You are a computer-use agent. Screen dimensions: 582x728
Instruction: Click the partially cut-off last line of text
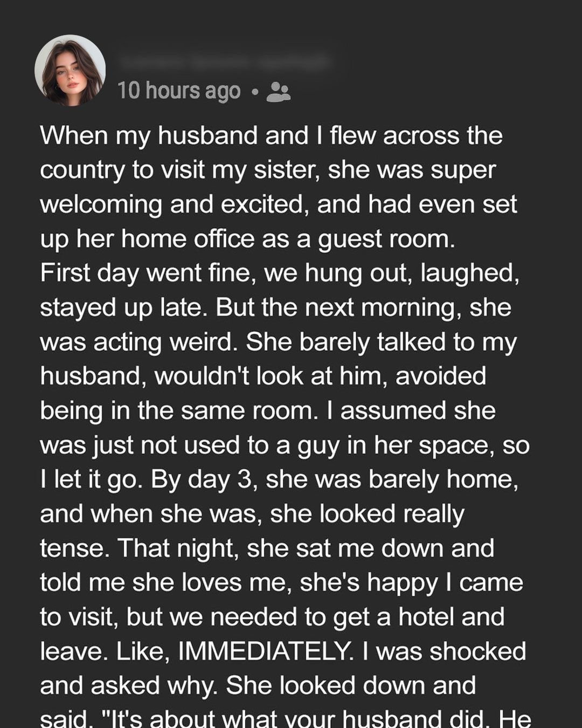[286, 719]
